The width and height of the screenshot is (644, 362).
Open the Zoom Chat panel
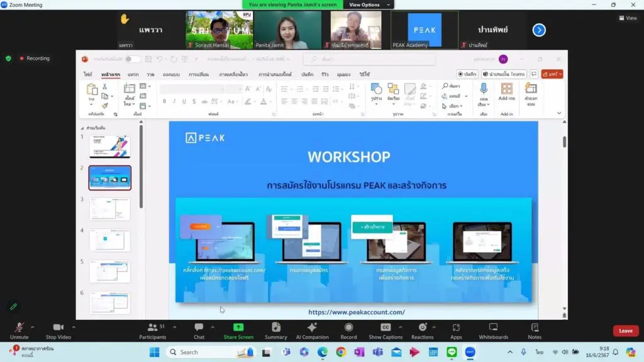pyautogui.click(x=199, y=331)
